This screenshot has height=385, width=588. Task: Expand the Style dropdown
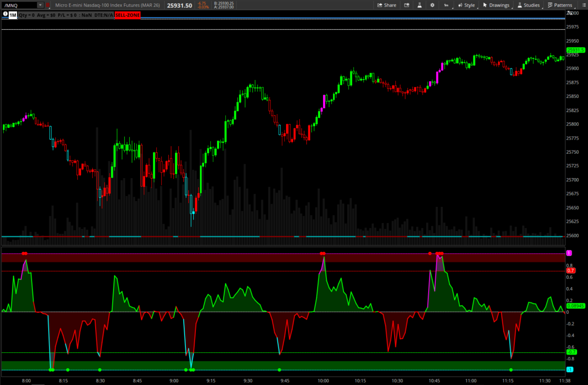point(468,5)
